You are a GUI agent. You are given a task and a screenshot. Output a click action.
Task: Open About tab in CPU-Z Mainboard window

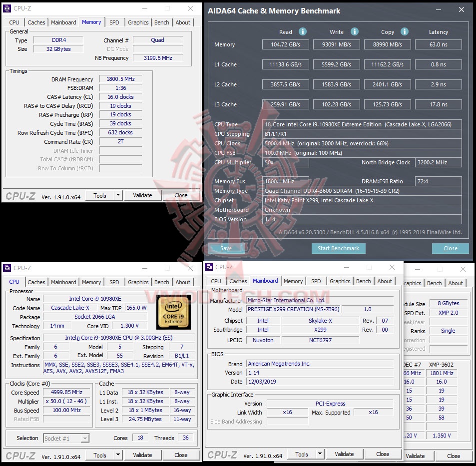click(385, 281)
